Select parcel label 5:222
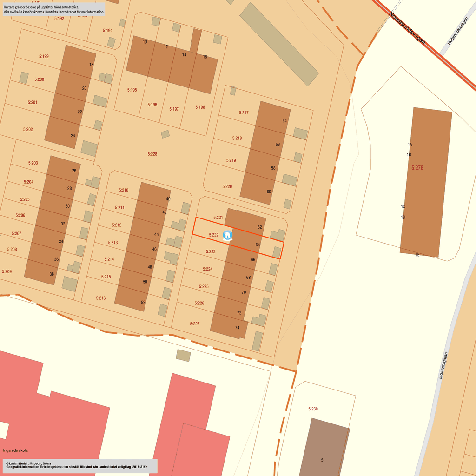 coord(214,235)
